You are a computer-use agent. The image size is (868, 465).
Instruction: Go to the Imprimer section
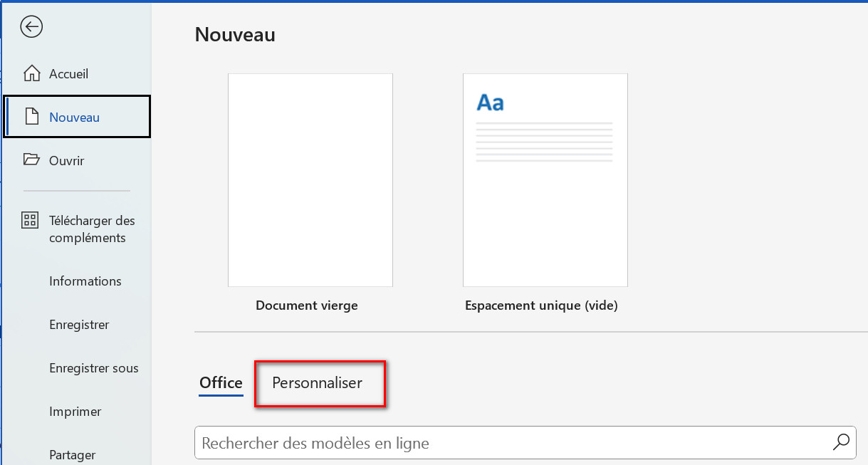[75, 412]
